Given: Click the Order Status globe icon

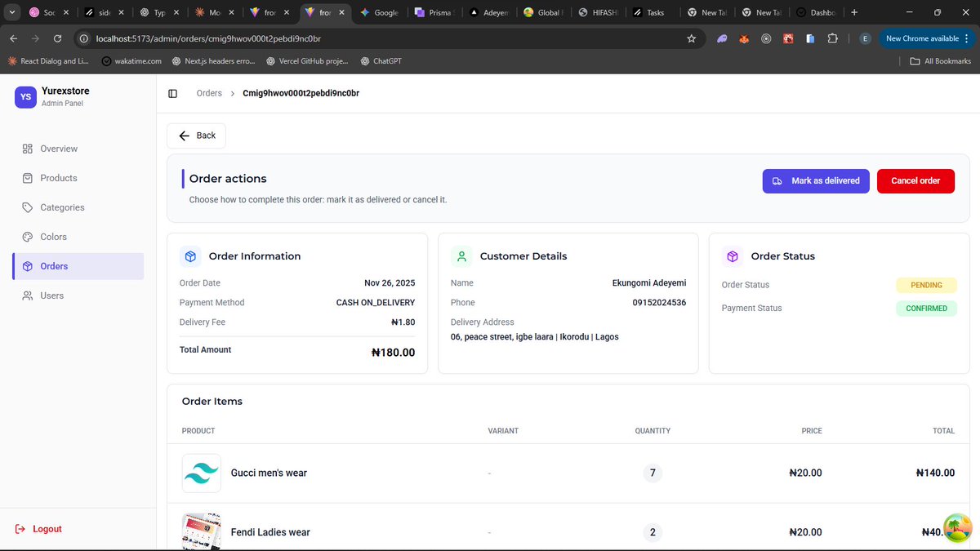Looking at the screenshot, I should 731,256.
